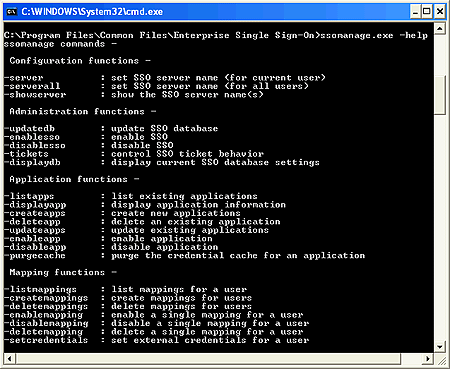The image size is (450, 369).
Task: Close the cmd.exe window
Action: tap(440, 12)
